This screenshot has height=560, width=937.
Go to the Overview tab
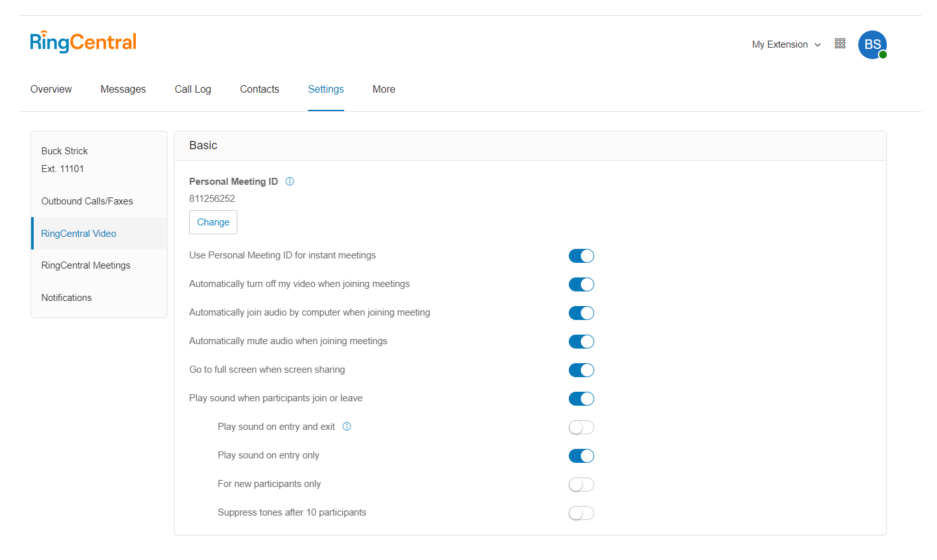click(x=51, y=90)
